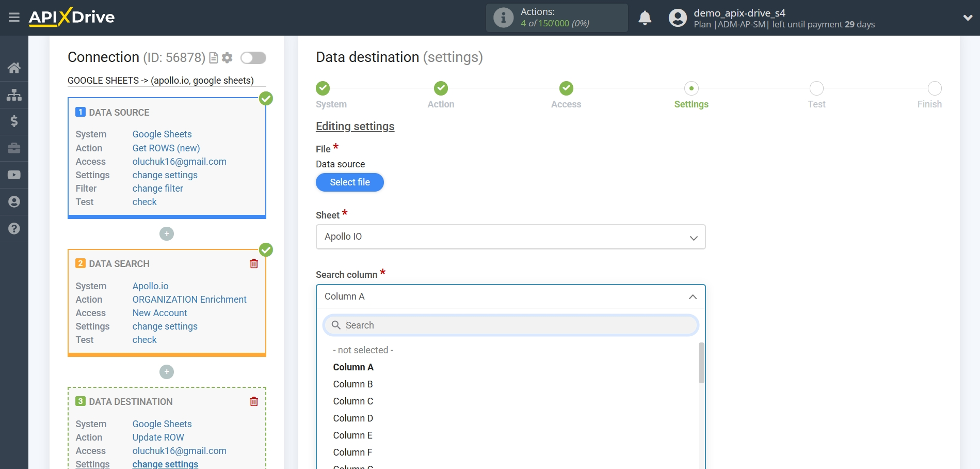Open the Home page from the sidebar
This screenshot has width=980, height=469.
14,68
